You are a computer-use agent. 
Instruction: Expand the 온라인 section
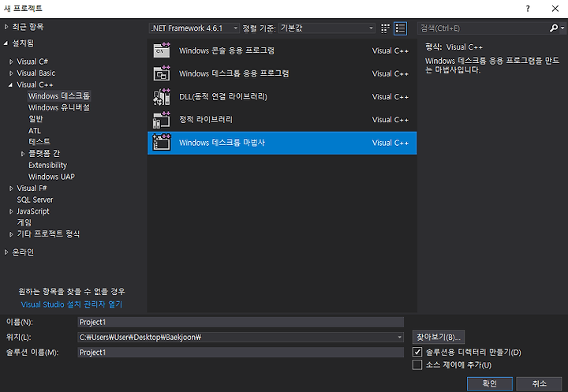[6, 252]
